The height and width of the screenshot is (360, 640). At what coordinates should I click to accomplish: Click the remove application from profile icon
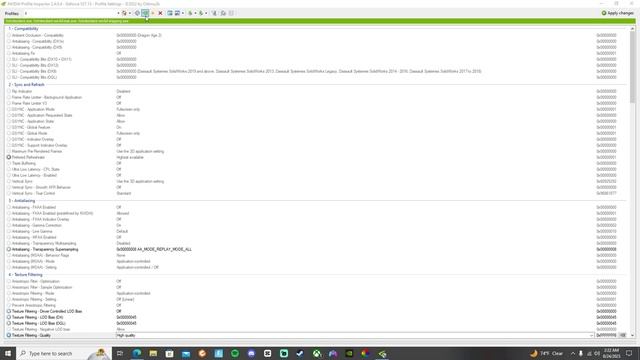point(177,13)
